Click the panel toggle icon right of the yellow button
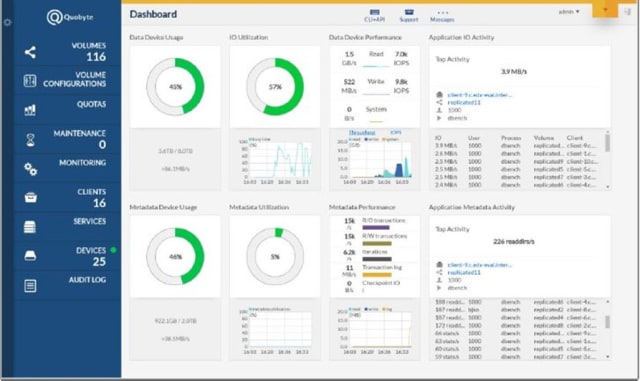 coord(627,12)
